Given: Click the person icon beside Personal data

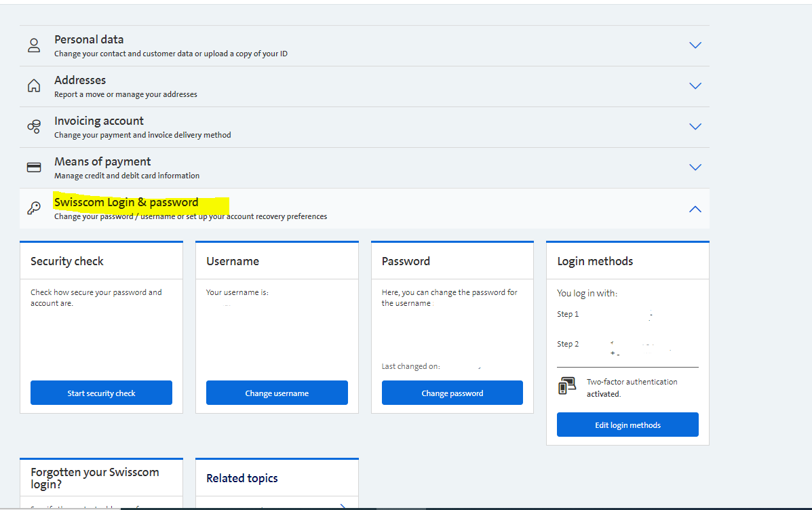Looking at the screenshot, I should [34, 45].
